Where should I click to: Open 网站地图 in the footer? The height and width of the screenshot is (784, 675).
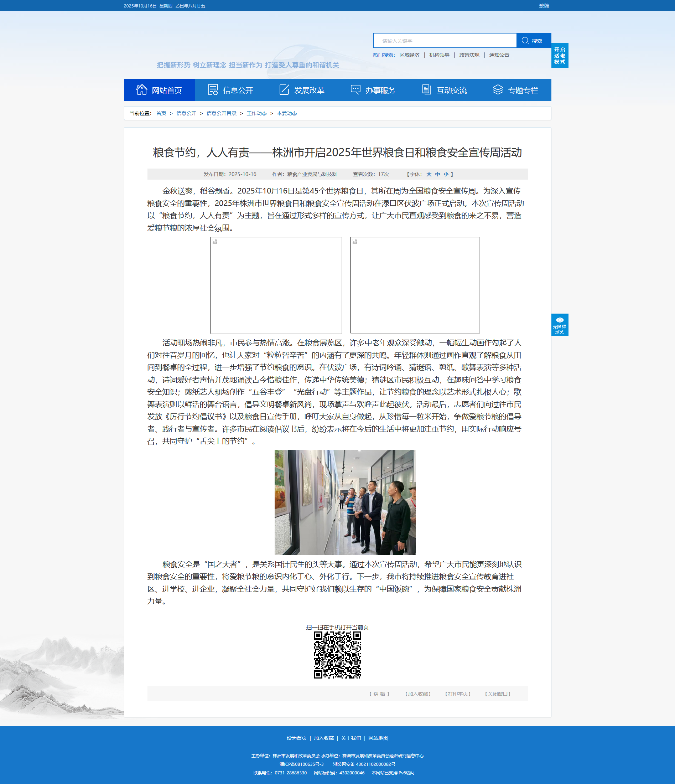click(378, 738)
